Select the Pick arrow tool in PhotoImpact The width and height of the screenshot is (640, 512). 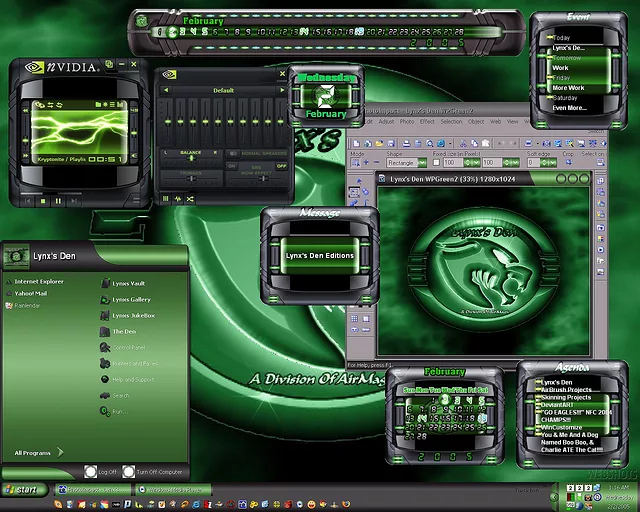[x=359, y=181]
